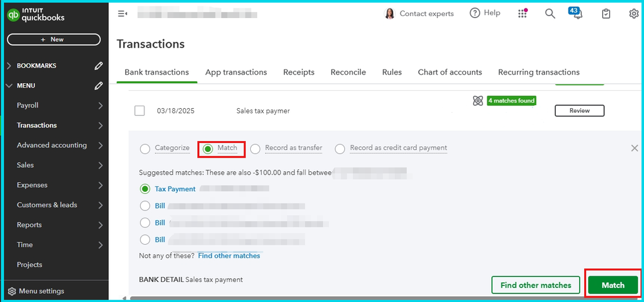Select the Tax Payment suggested match
644x302 pixels.
click(144, 189)
